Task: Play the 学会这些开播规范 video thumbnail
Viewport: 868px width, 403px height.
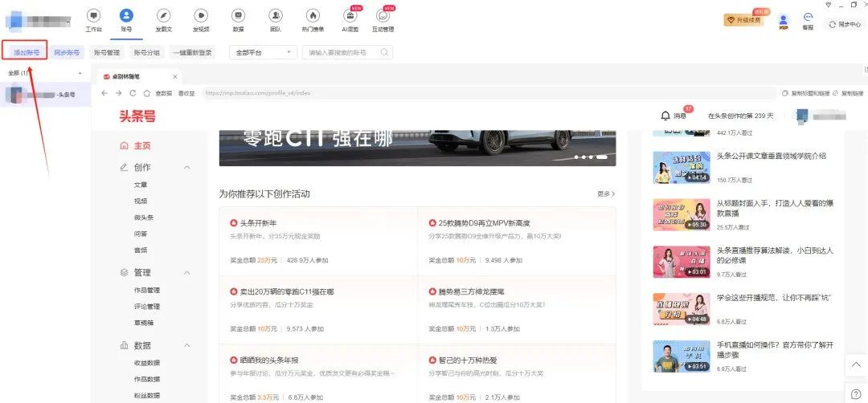Action: [x=682, y=309]
